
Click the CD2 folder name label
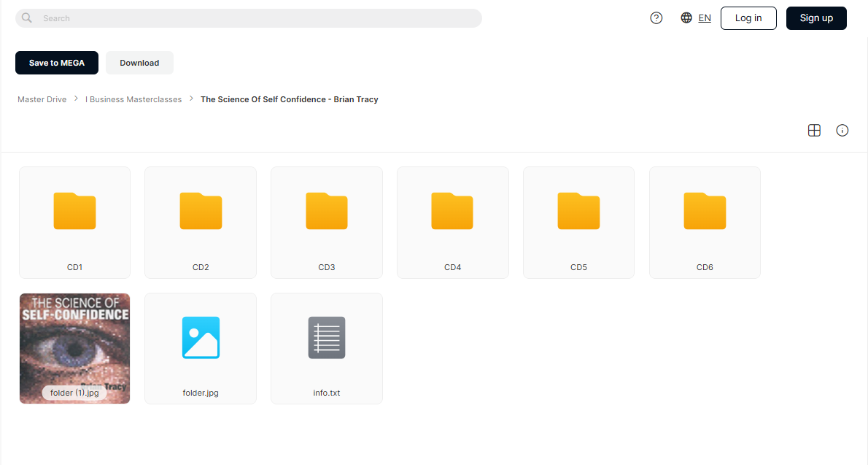click(x=201, y=267)
